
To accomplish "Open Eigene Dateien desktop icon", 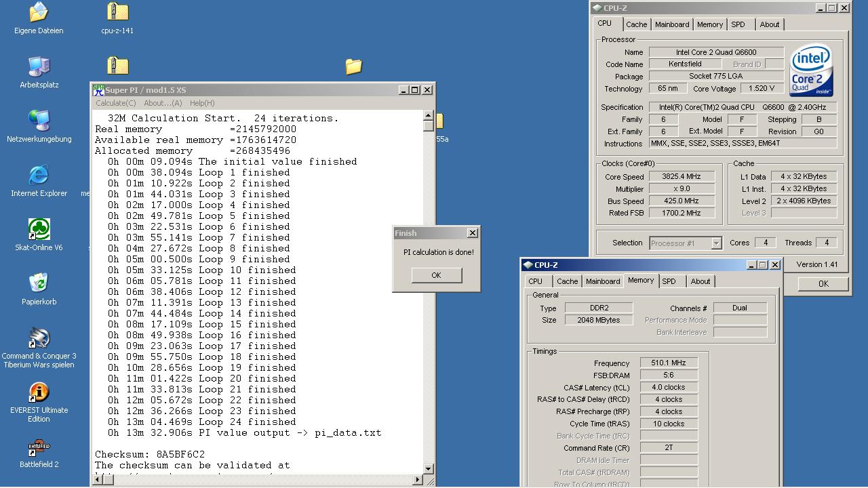I will pos(39,18).
